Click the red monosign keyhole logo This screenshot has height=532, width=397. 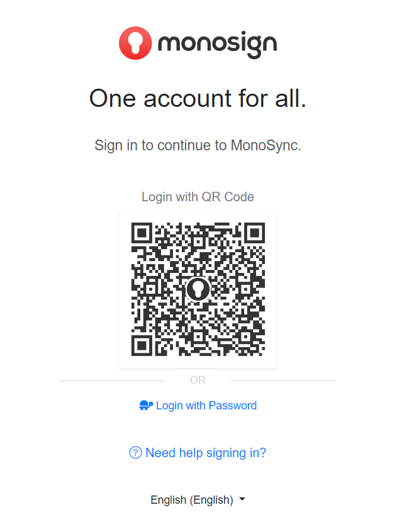tap(135, 43)
